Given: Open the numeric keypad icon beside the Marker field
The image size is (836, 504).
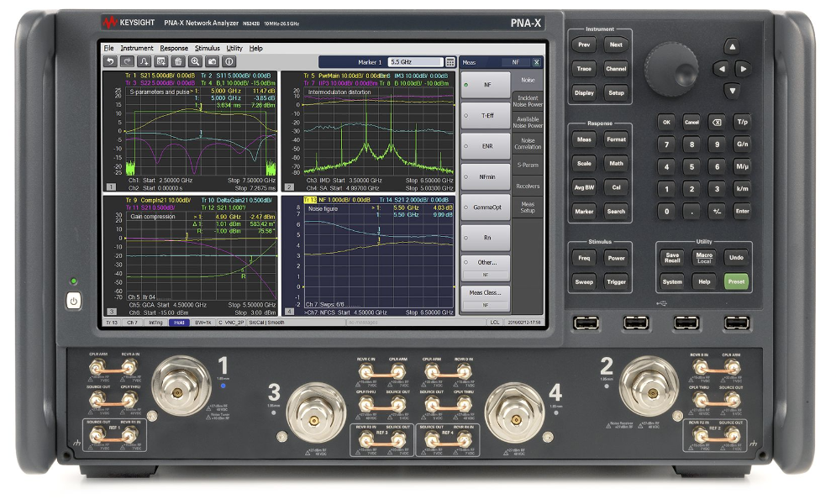Looking at the screenshot, I should click(x=450, y=61).
